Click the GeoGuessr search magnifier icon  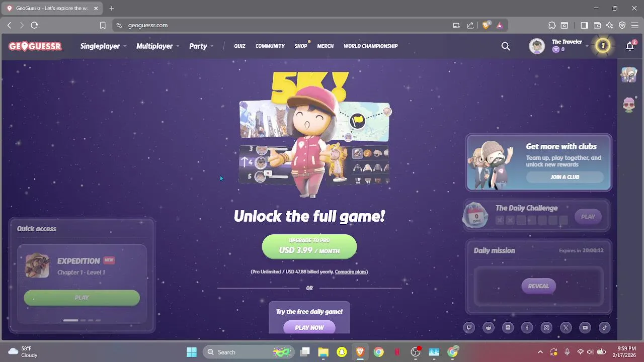click(x=506, y=46)
